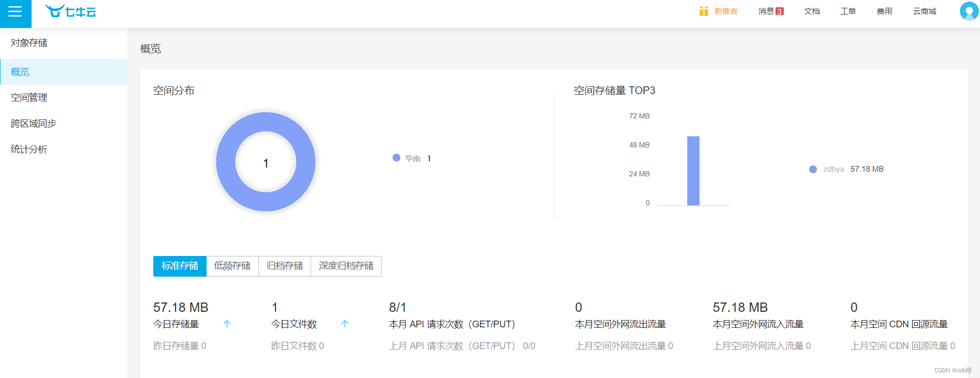
Task: Click the zdbya legend label
Action: pos(833,169)
